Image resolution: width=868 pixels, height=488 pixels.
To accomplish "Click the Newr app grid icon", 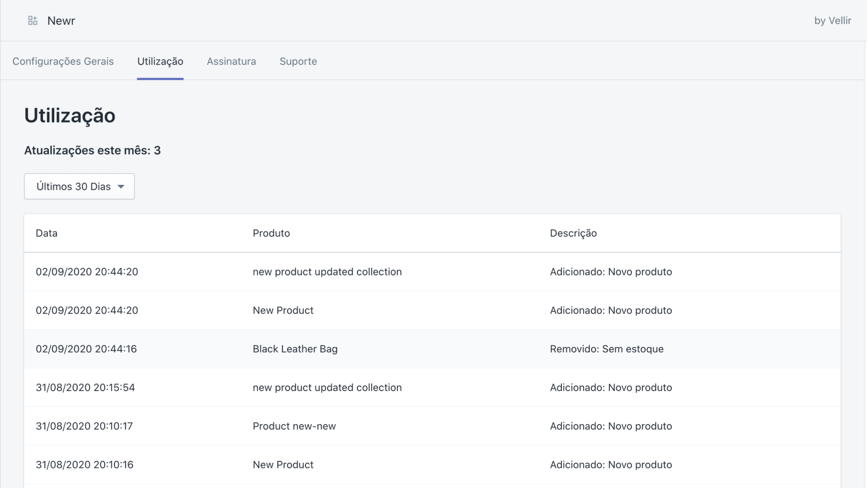I will point(33,21).
